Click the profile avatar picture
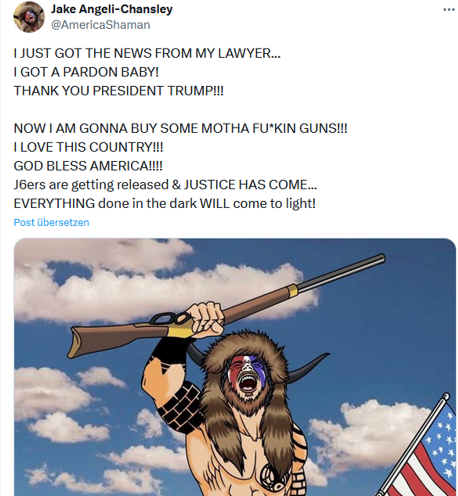This screenshot has height=496, width=458. [29, 17]
